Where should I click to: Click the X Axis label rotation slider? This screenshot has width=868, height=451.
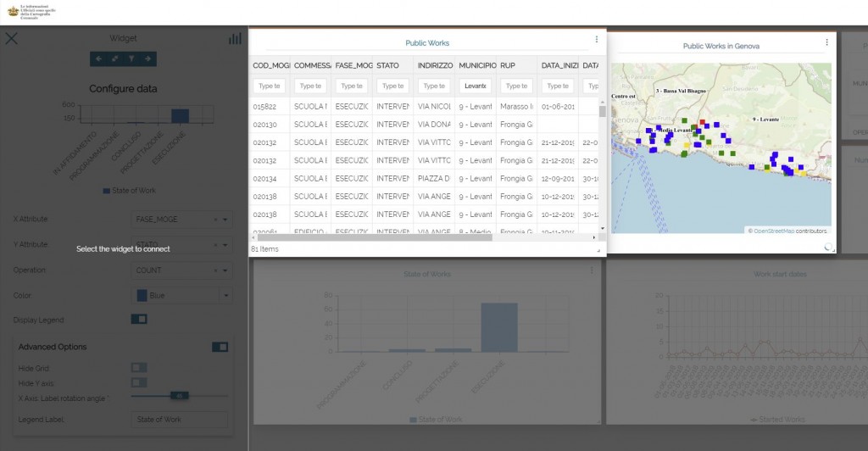click(179, 395)
